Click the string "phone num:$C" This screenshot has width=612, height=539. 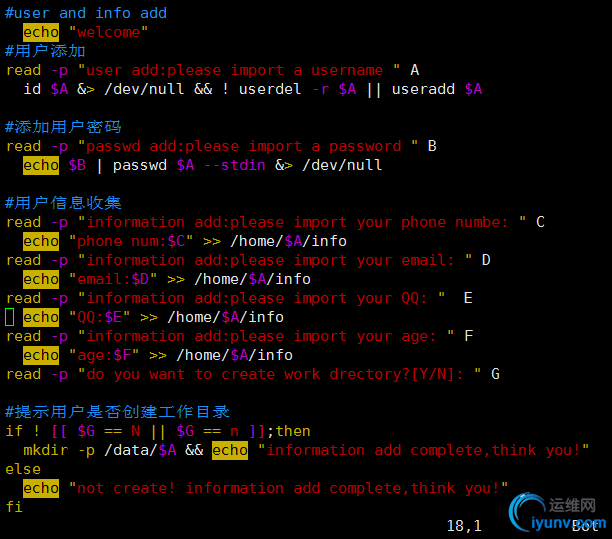[131, 241]
